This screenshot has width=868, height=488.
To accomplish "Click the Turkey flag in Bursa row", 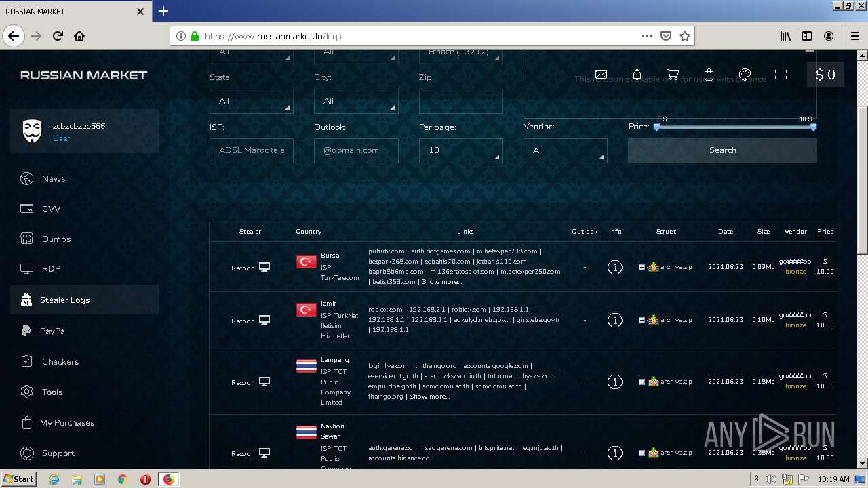I will click(307, 262).
